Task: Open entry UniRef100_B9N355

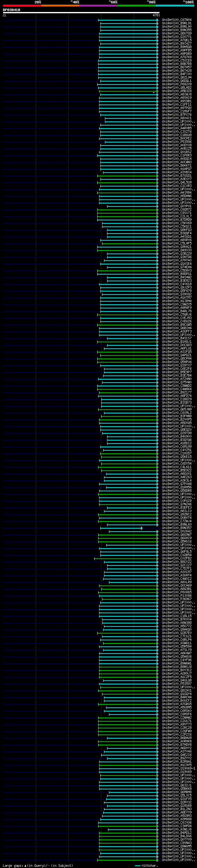Action: [177, 30]
